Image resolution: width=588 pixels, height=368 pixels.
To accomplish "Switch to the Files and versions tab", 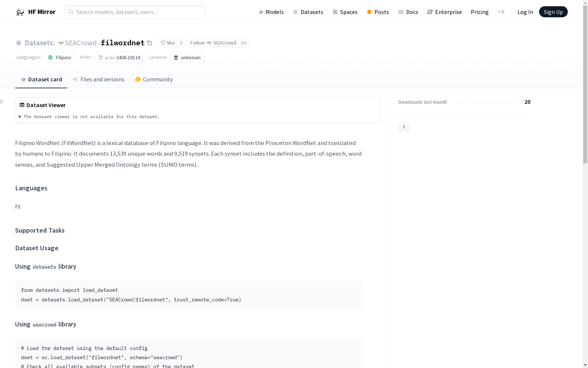I will coord(98,79).
